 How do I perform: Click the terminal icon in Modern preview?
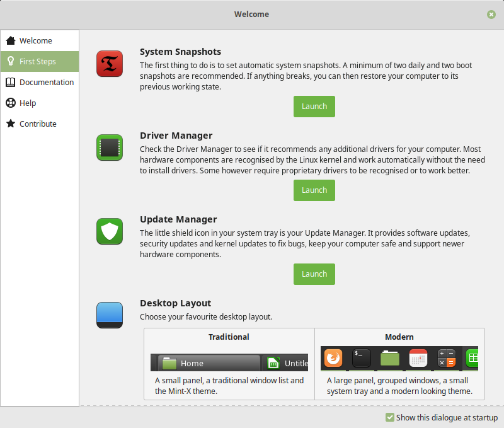[362, 358]
